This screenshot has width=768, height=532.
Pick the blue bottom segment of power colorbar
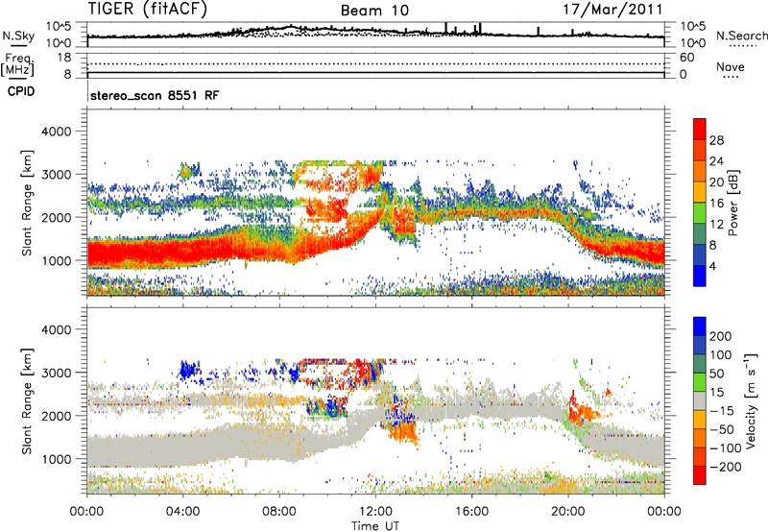[x=700, y=277]
